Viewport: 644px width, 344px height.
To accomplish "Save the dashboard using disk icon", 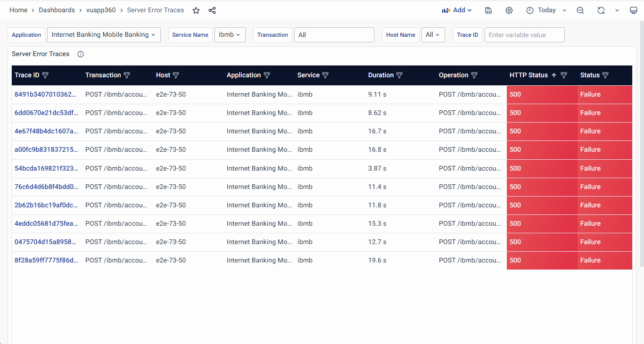I will [x=488, y=10].
